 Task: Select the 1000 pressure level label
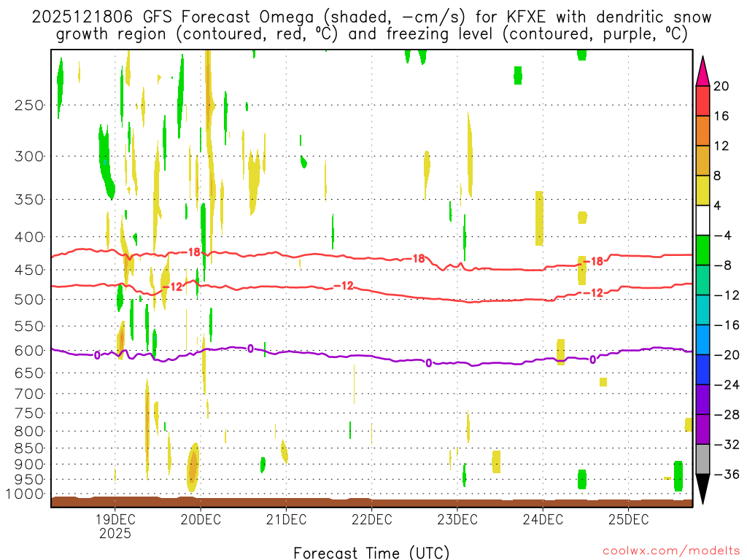pos(26,494)
